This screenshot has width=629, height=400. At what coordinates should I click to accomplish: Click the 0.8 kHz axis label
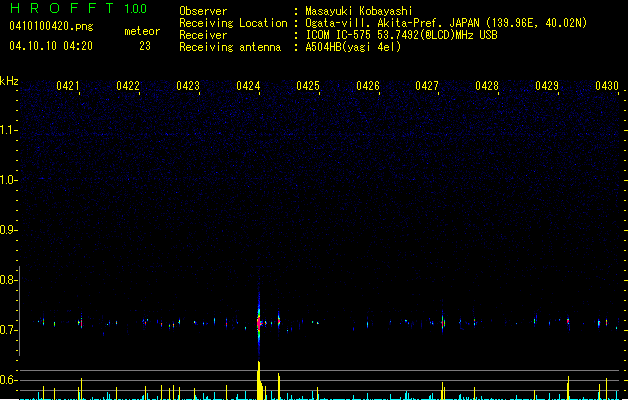[x=8, y=280]
